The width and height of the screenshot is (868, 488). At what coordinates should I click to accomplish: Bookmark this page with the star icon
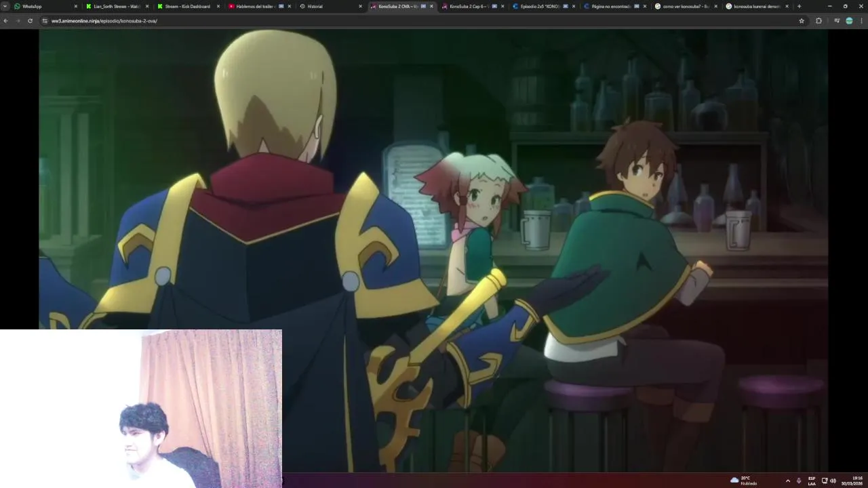coord(802,21)
